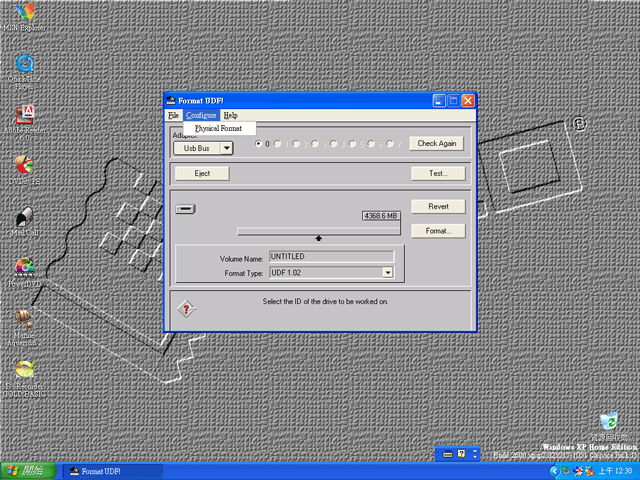This screenshot has height=480, width=640.
Task: Expand the Format Type UDF 1.02 dropdown
Action: (388, 272)
